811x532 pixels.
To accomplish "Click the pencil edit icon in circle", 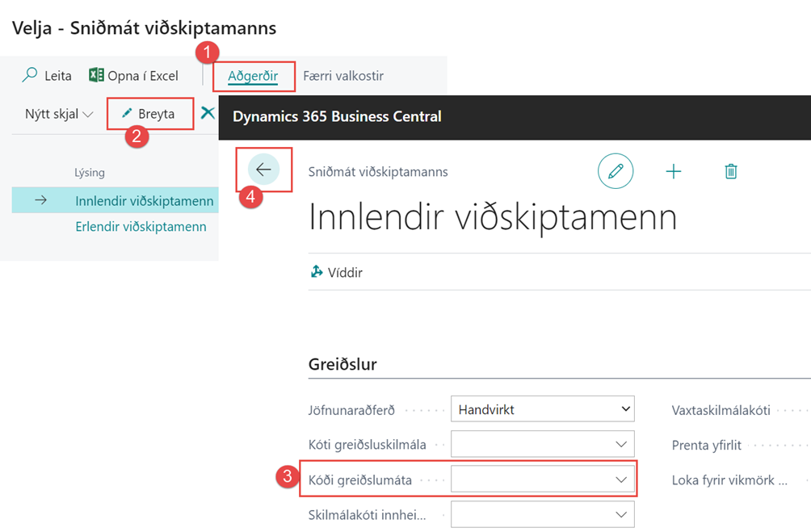I will [616, 171].
